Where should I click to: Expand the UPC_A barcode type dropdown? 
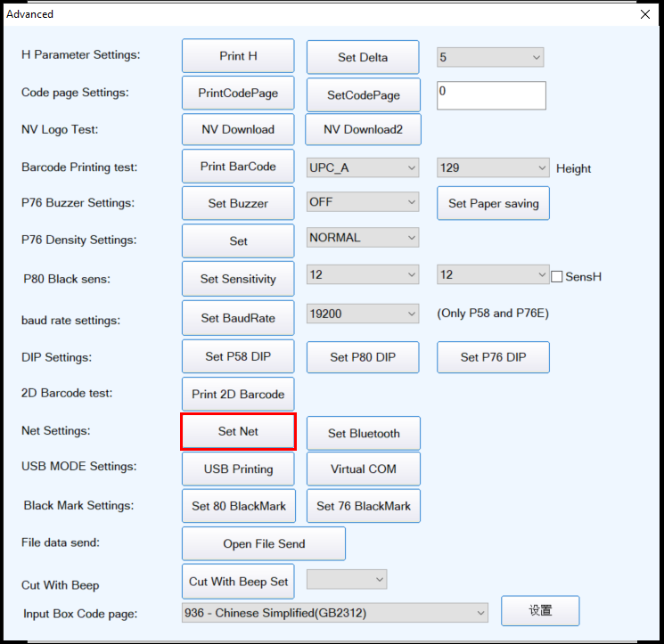click(362, 167)
